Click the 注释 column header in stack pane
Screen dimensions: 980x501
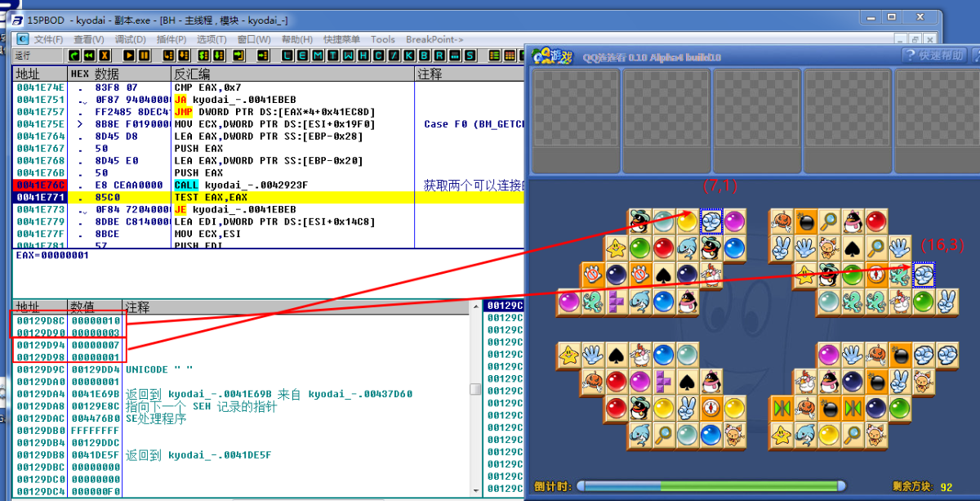(296, 307)
